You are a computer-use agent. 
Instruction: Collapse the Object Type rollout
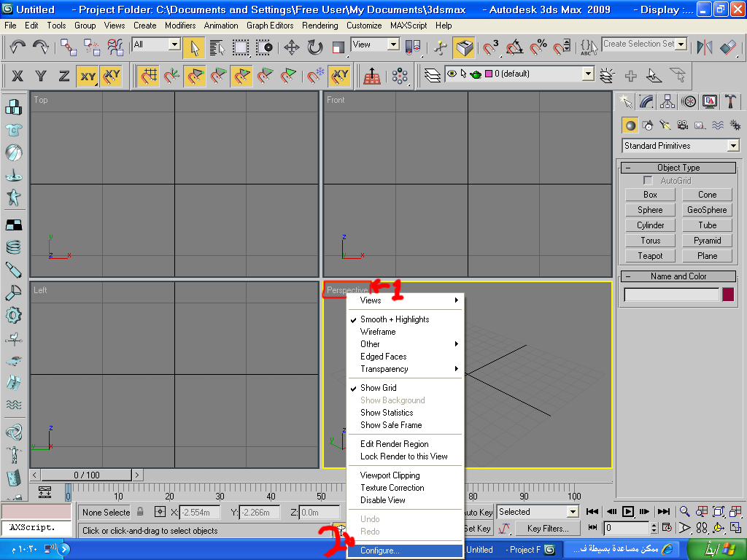click(678, 168)
